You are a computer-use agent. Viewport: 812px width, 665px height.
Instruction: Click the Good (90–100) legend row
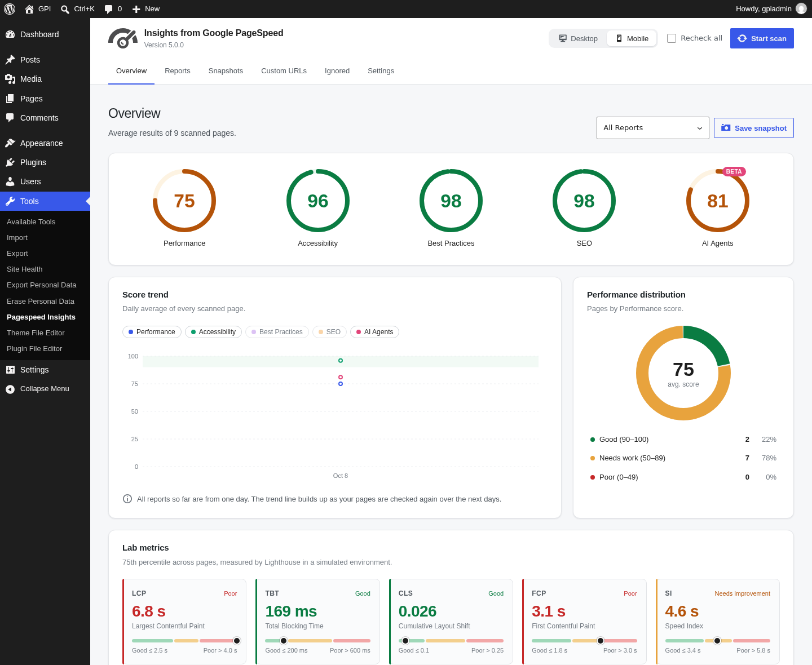[683, 440]
